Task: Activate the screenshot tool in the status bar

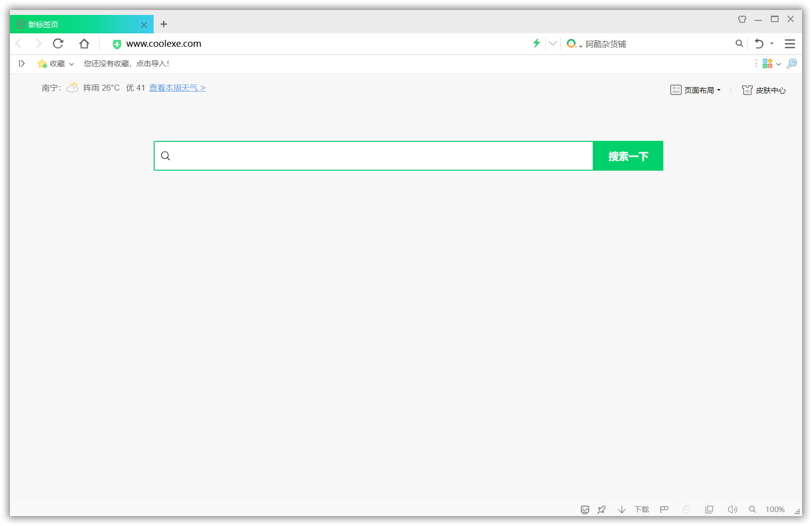Action: click(x=585, y=509)
